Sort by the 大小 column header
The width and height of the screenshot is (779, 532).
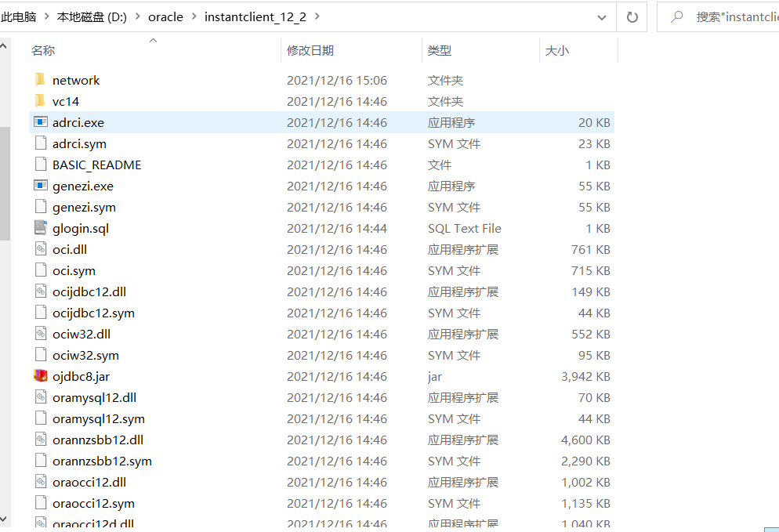pyautogui.click(x=556, y=50)
